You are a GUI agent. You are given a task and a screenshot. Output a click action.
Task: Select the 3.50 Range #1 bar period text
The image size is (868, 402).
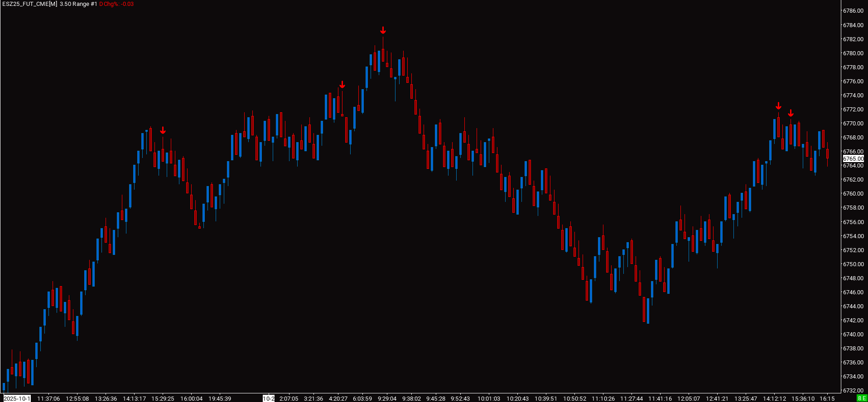click(x=78, y=4)
